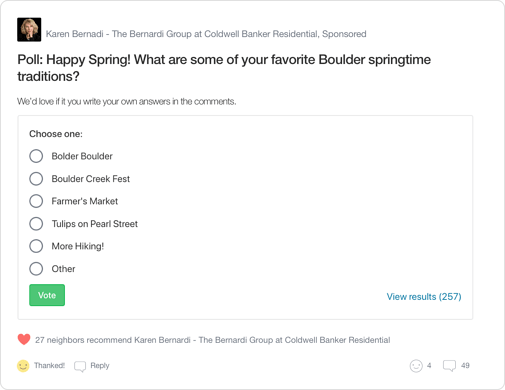Select the Boulder Creek Fest option

[x=36, y=179]
